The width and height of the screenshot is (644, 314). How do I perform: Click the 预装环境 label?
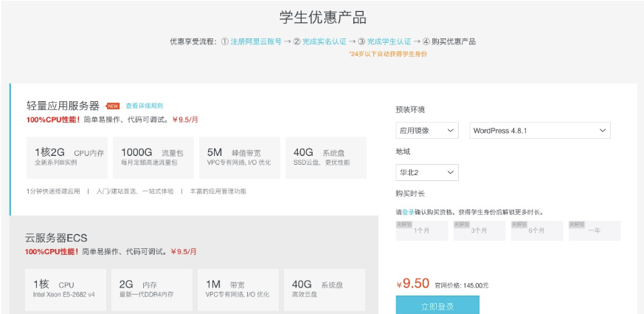coord(410,110)
